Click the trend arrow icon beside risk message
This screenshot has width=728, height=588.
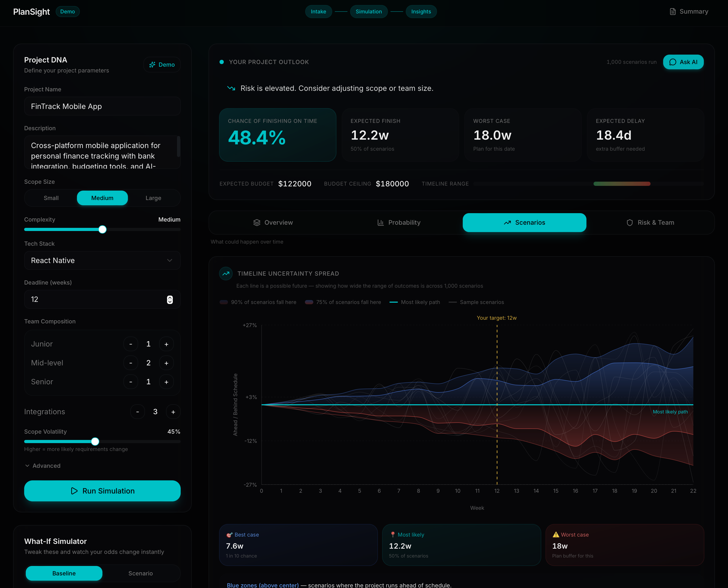pyautogui.click(x=231, y=88)
